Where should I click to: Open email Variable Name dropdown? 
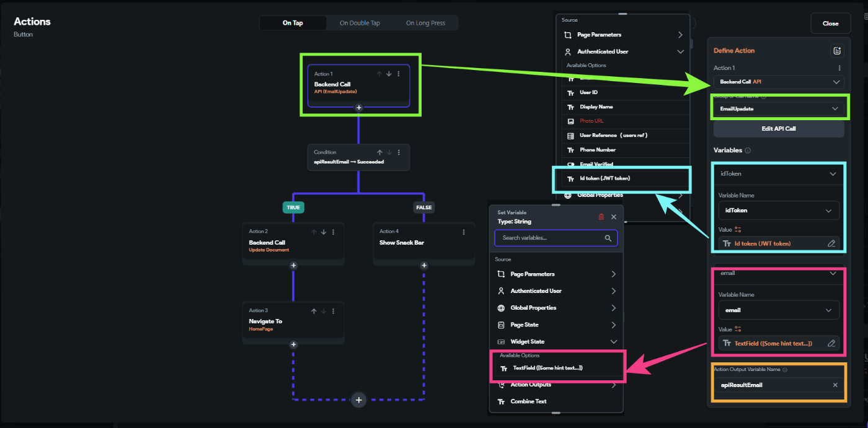[x=779, y=310]
